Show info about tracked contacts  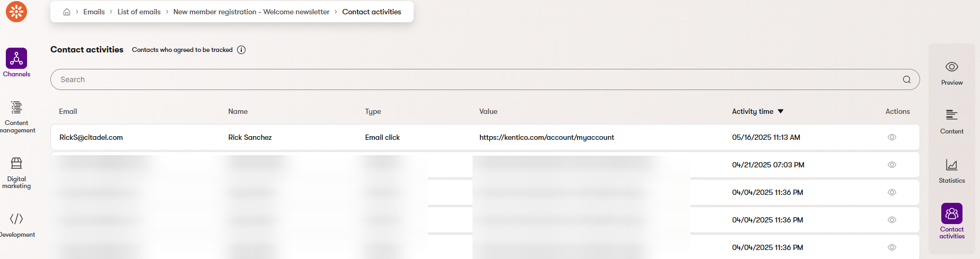click(x=241, y=50)
